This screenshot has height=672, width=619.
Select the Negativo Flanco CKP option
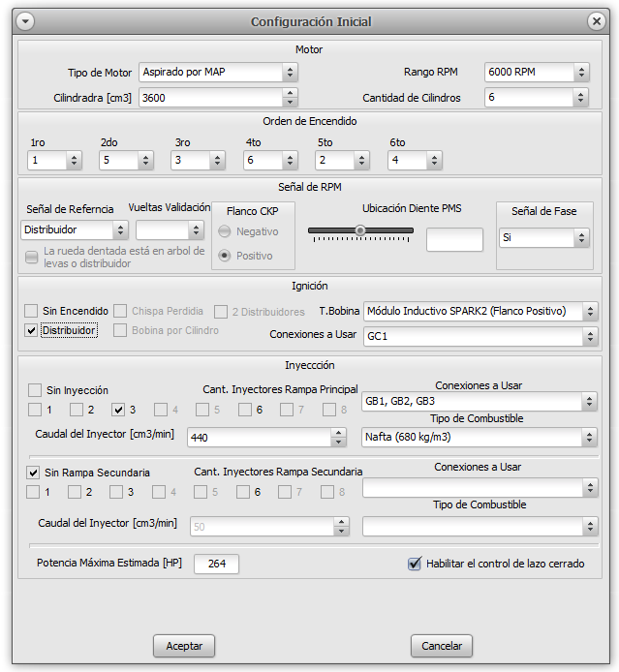[224, 231]
